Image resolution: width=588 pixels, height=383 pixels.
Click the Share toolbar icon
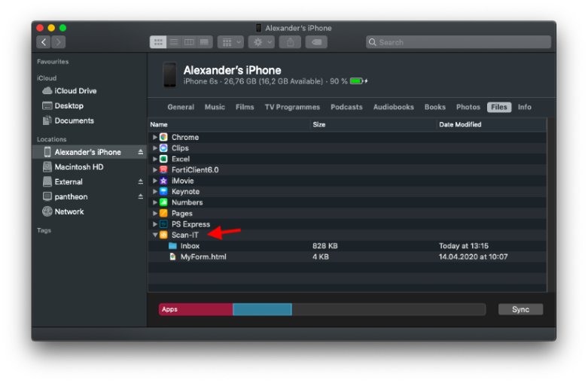tap(291, 42)
